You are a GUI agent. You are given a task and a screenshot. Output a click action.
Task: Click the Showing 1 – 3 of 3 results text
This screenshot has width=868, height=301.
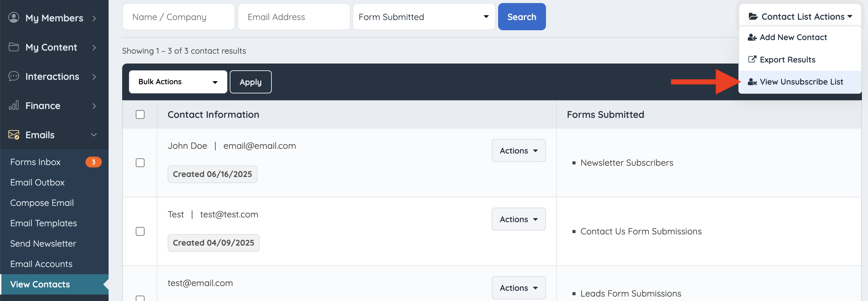click(184, 51)
